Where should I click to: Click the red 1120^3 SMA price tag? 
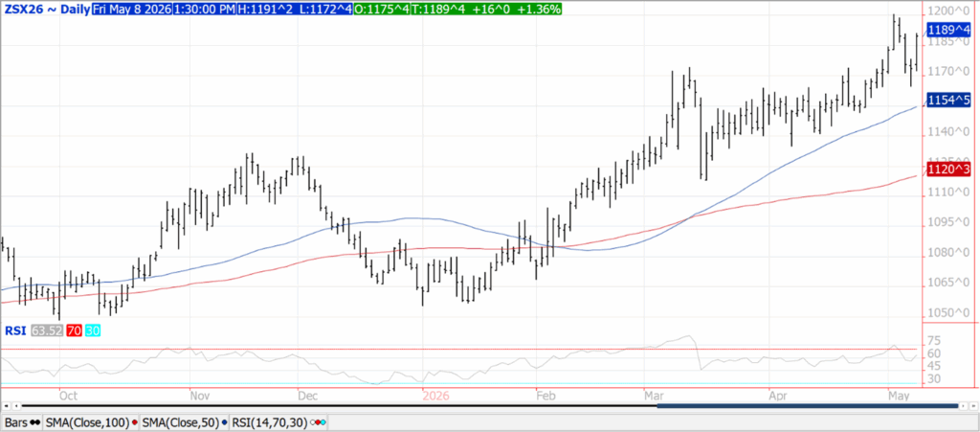coord(948,169)
